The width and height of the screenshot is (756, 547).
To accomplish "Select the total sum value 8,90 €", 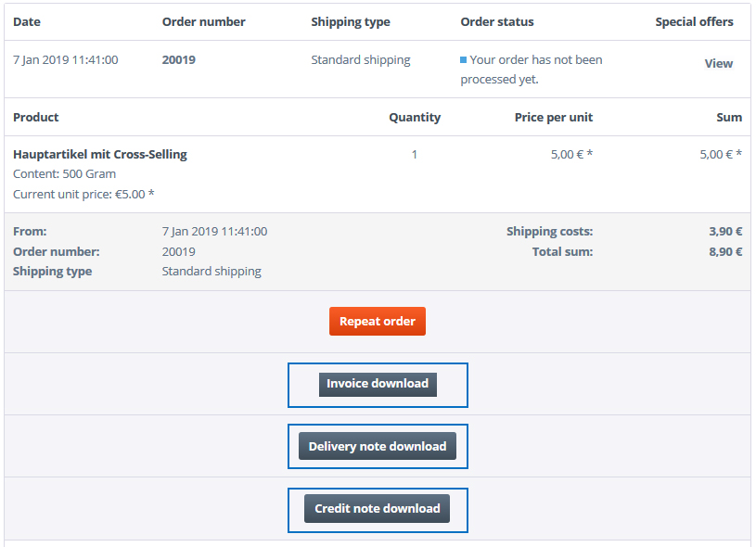I will click(x=725, y=251).
